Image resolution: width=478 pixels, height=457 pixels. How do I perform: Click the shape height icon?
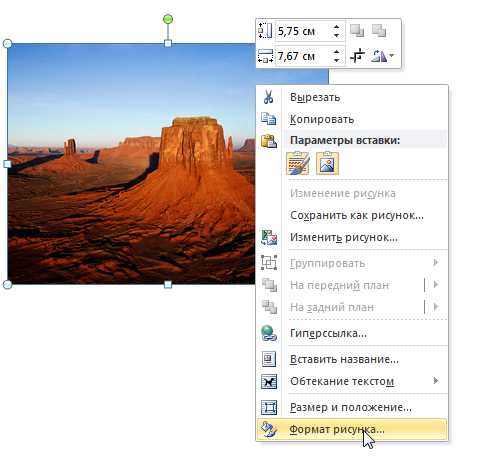[265, 31]
